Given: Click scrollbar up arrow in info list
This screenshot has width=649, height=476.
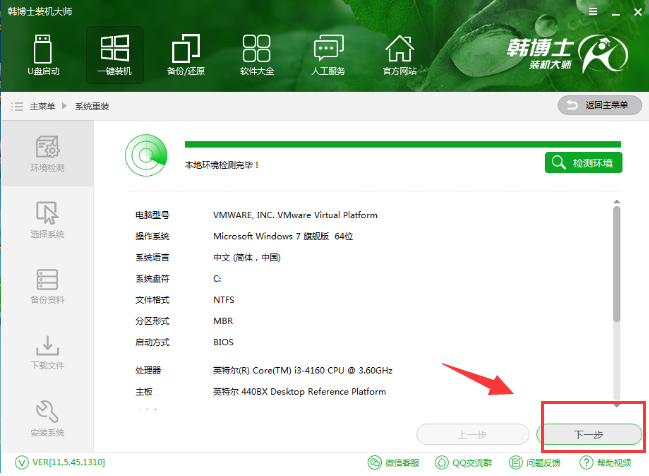Looking at the screenshot, I should pyautogui.click(x=617, y=202).
